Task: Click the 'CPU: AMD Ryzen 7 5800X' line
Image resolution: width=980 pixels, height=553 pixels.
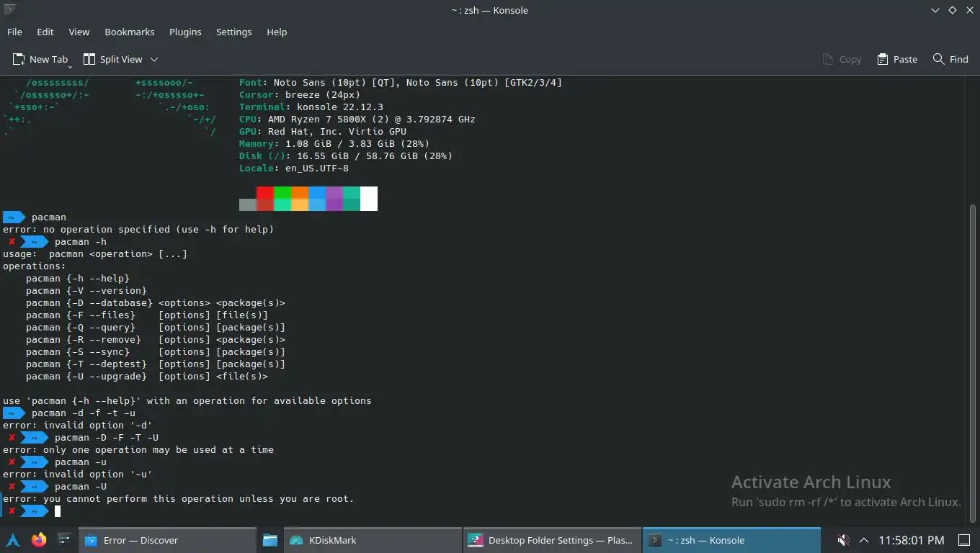Action: 357,119
